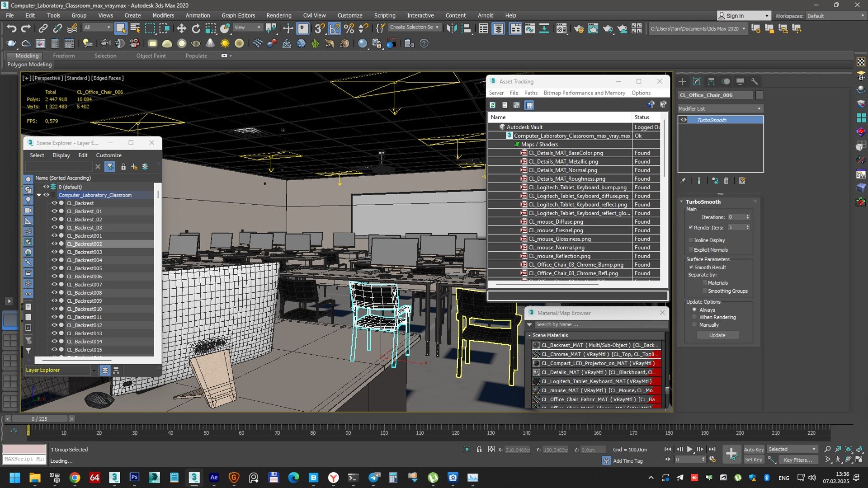Collapse the TurboSmooth rollout
868x488 pixels.
pos(703,202)
